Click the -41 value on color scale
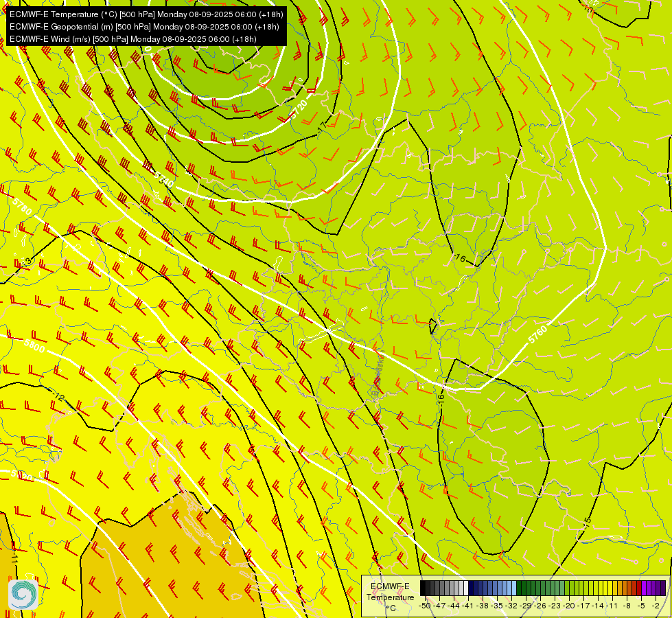The image size is (672, 618). point(468,606)
